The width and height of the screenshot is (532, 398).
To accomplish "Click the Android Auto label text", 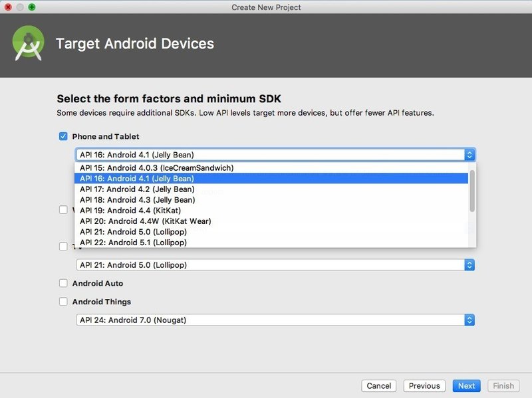I will pos(98,283).
